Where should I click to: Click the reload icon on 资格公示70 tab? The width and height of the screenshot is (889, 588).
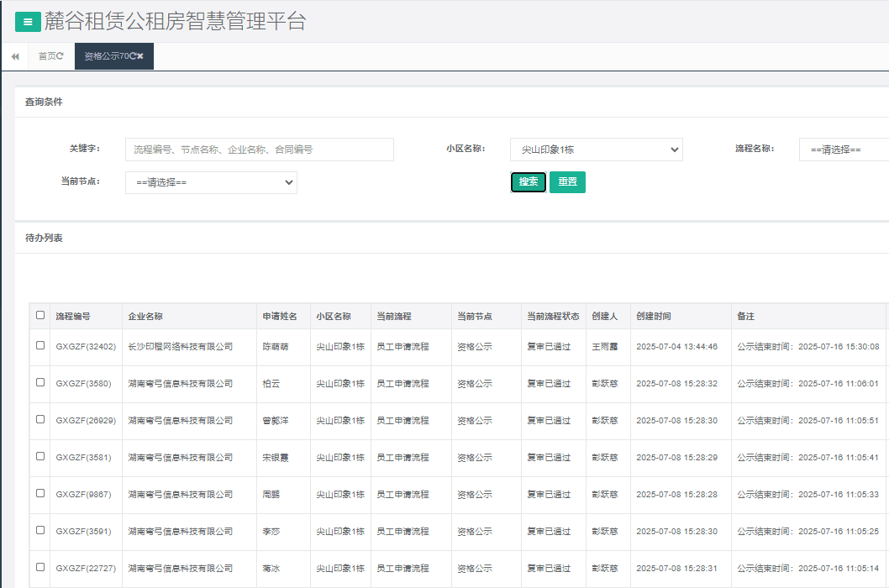pos(132,56)
